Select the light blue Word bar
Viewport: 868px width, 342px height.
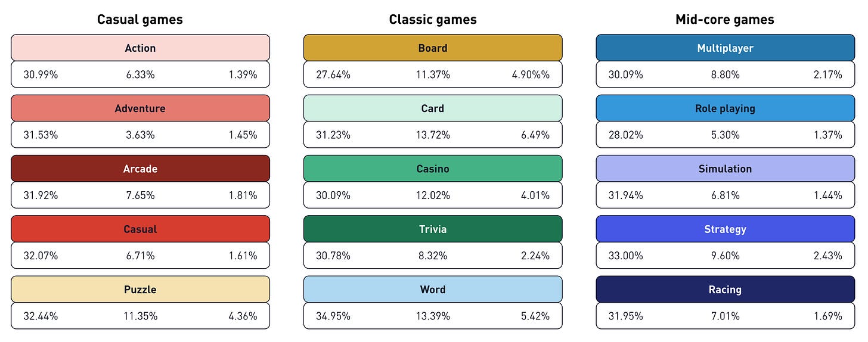tap(433, 290)
